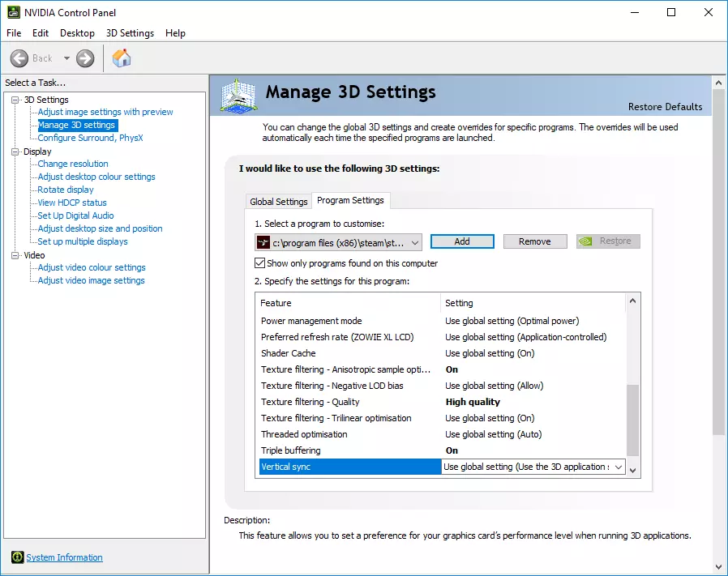The image size is (728, 576).
Task: Open Adjust image settings with preview
Action: 105,112
